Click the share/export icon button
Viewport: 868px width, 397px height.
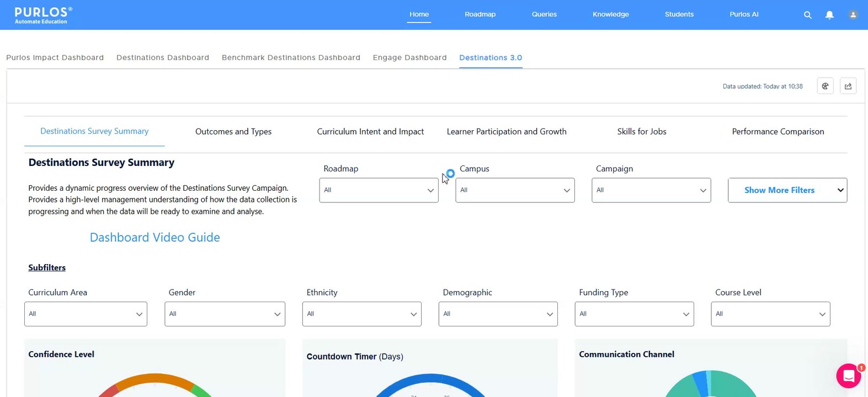click(848, 86)
